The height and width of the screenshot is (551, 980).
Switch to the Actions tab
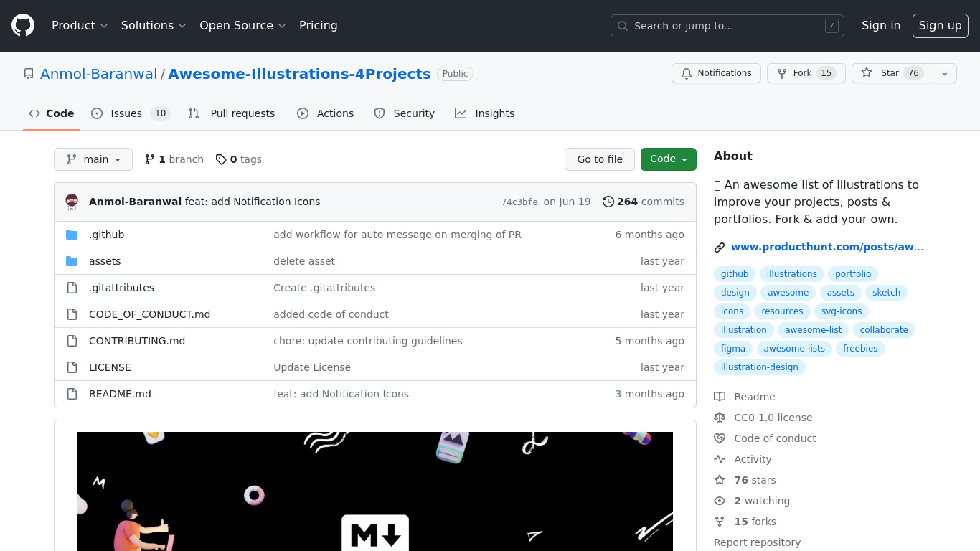pos(326,113)
